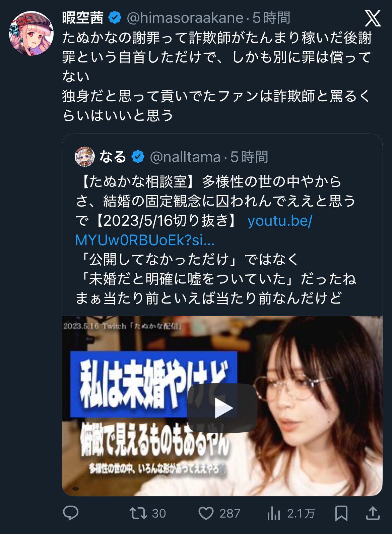Click the @himasoraakane handle
Image resolution: width=392 pixels, height=534 pixels.
pos(185,18)
